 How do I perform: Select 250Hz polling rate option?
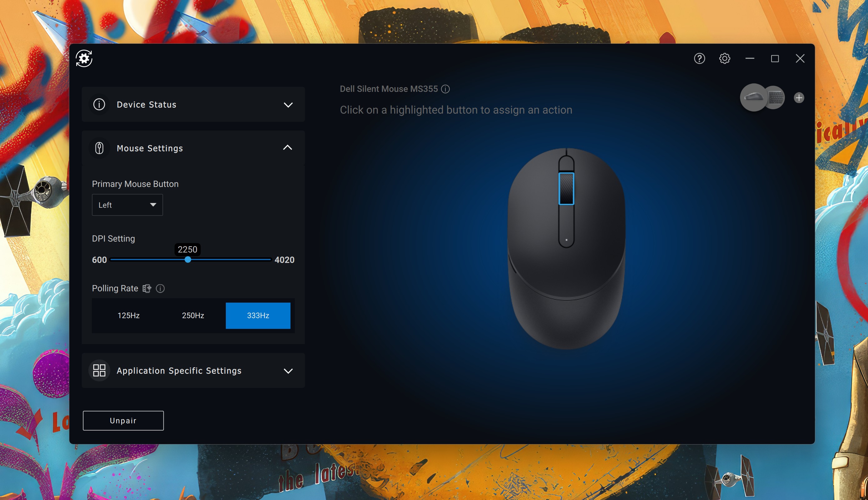(192, 315)
